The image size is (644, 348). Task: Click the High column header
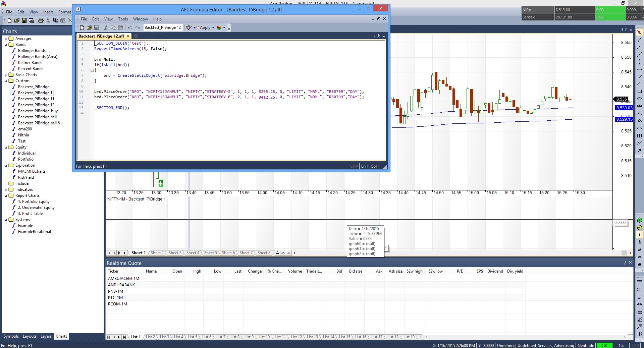point(197,271)
